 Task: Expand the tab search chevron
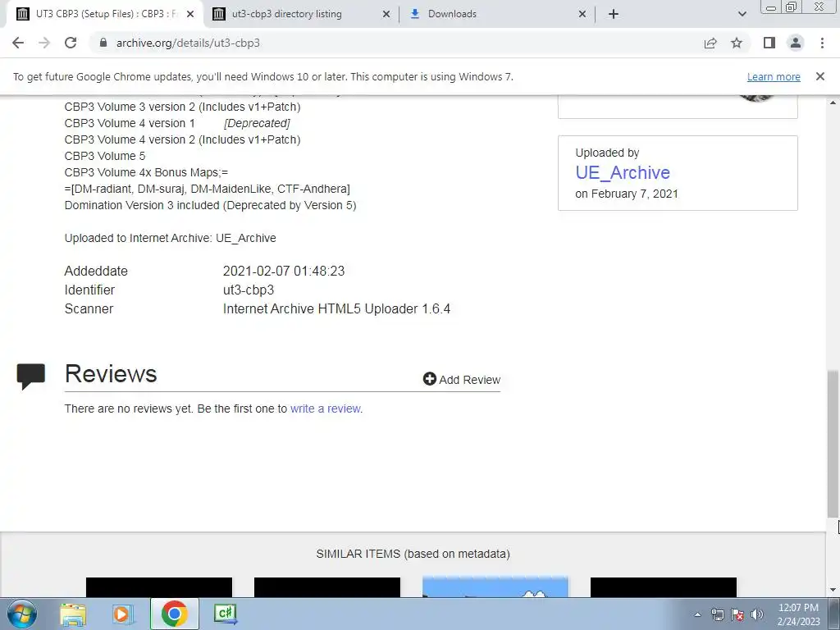(742, 14)
